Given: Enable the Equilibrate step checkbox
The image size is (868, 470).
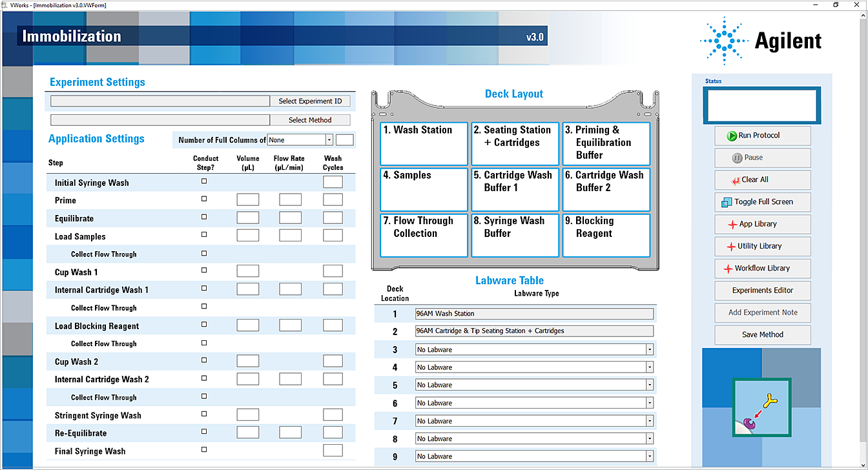Looking at the screenshot, I should point(205,217).
